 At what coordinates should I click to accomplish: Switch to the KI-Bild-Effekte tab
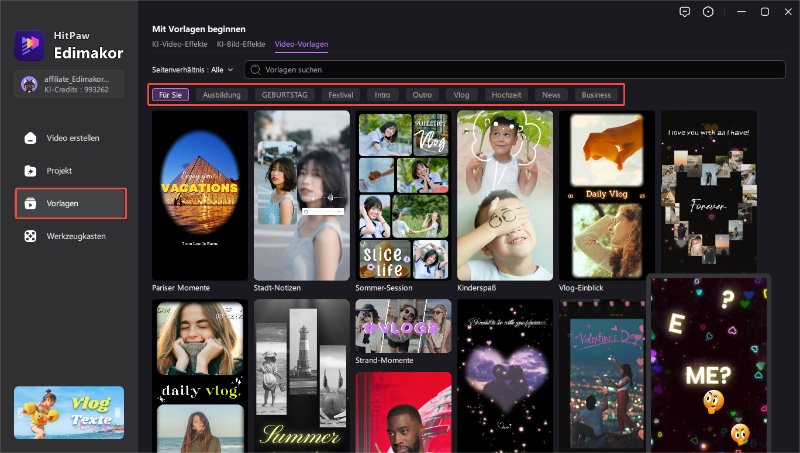[241, 45]
